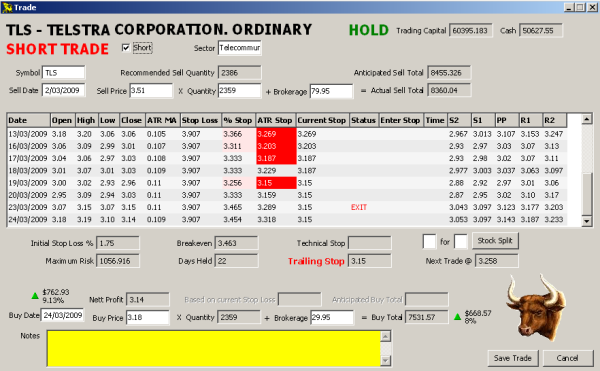This screenshot has height=371, width=600.
Task: Click the Recommended Sell Quantity field 2386
Action: pyautogui.click(x=240, y=73)
